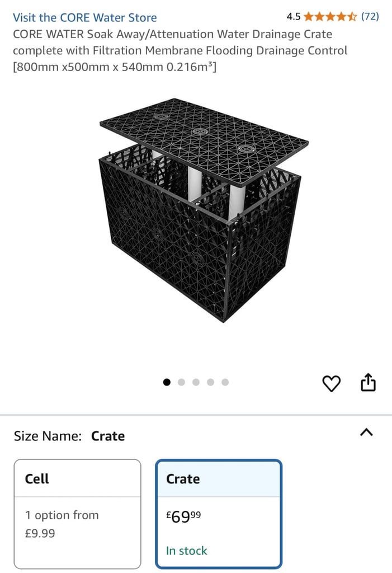Go to the second image dot
The image size is (392, 573).
coord(181,382)
